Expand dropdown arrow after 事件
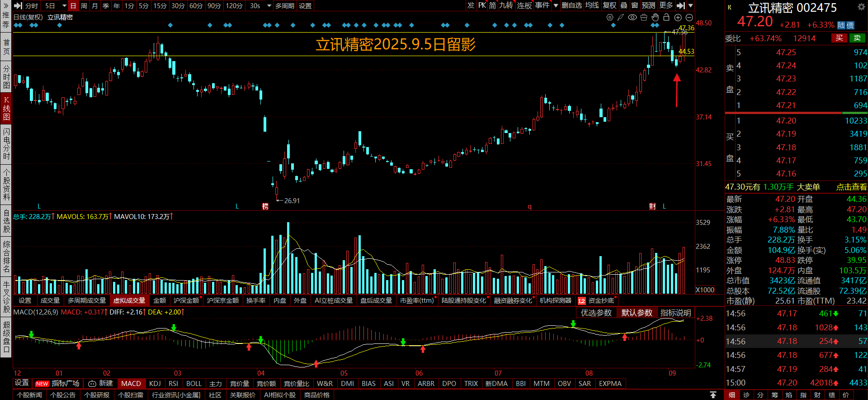 556,5
